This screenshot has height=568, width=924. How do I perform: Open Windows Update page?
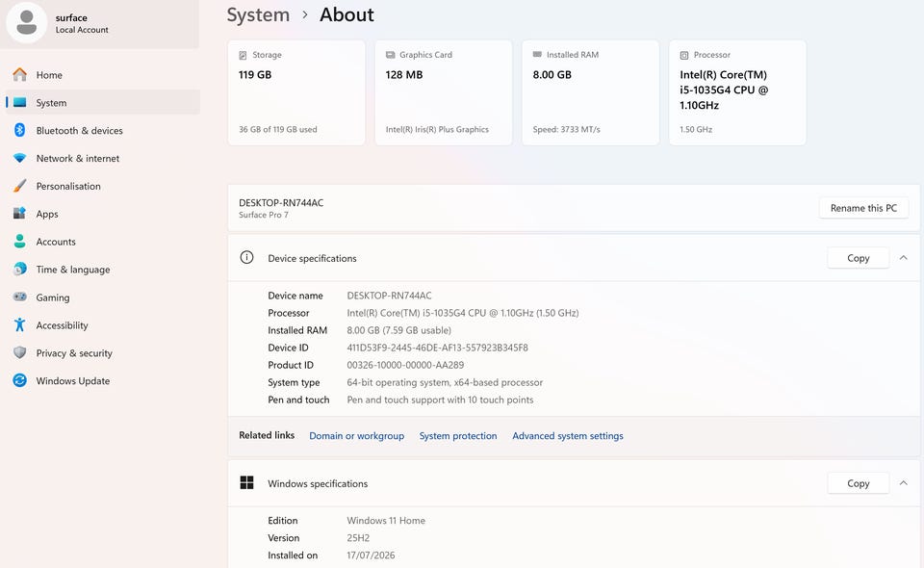[x=102, y=380]
